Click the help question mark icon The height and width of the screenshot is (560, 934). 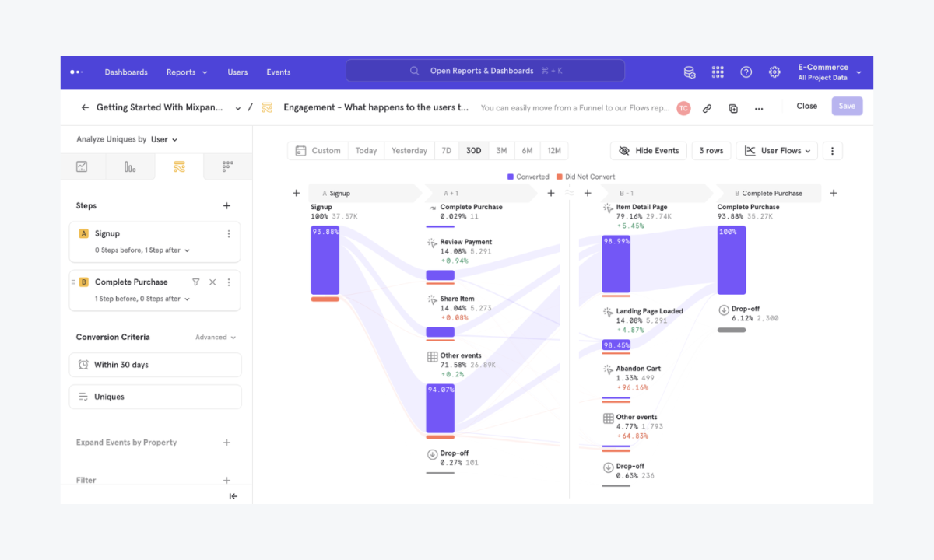[746, 72]
